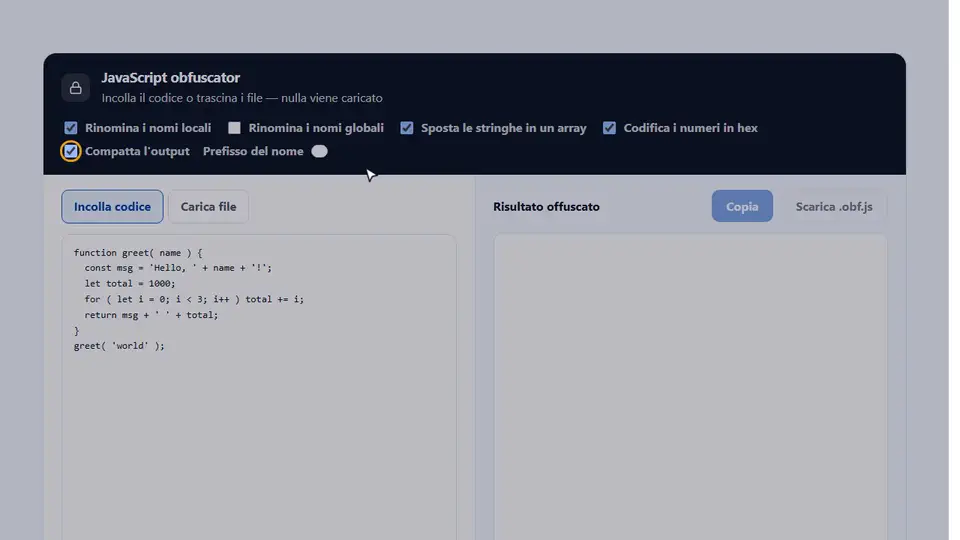Viewport: 960px width, 540px height.
Task: Download result via Scarica .obf.js
Action: pyautogui.click(x=834, y=206)
